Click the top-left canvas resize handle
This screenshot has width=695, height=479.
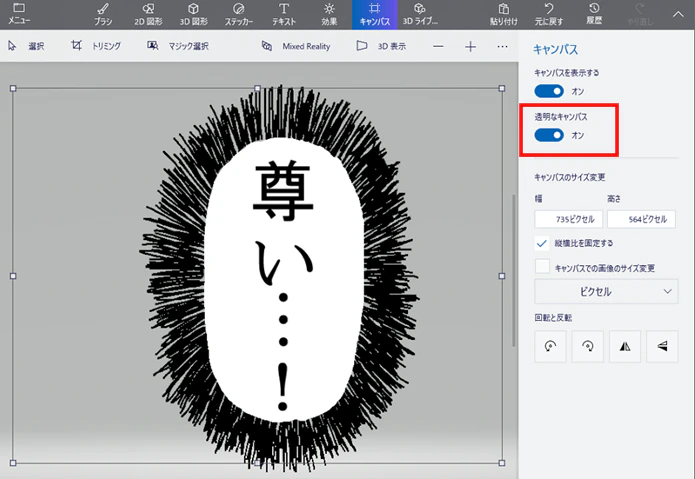tap(13, 88)
